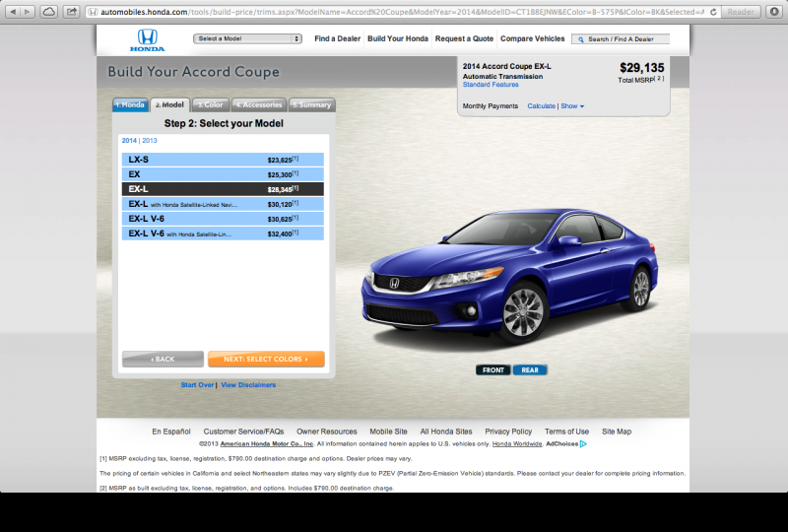The width and height of the screenshot is (788, 532).
Task: Select the LX-S trim row
Action: [223, 160]
